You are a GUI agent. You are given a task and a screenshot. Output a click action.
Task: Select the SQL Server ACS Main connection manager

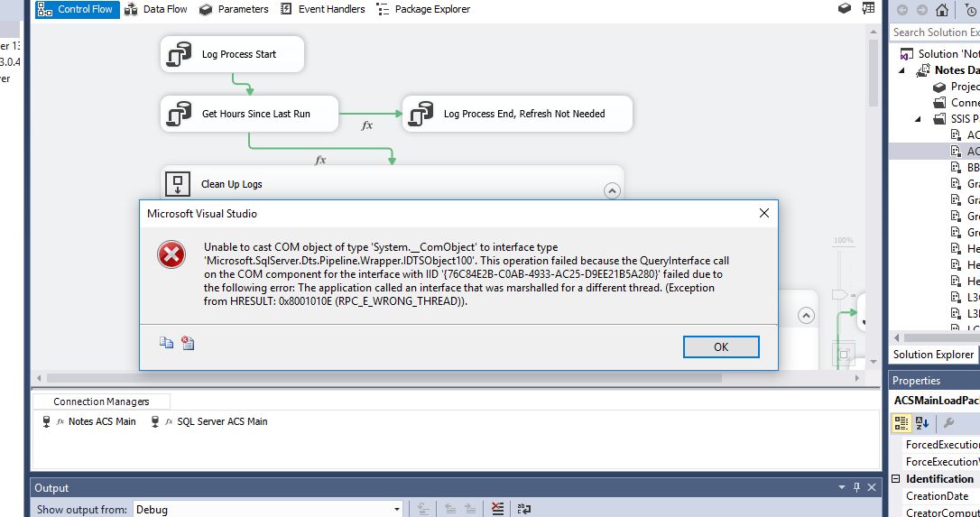coord(208,421)
